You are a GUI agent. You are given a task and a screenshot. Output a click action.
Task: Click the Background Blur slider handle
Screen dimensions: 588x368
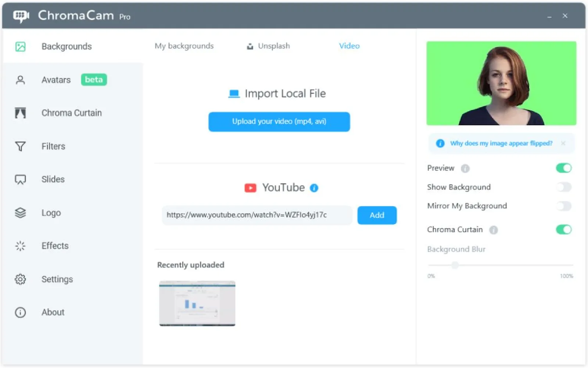455,265
